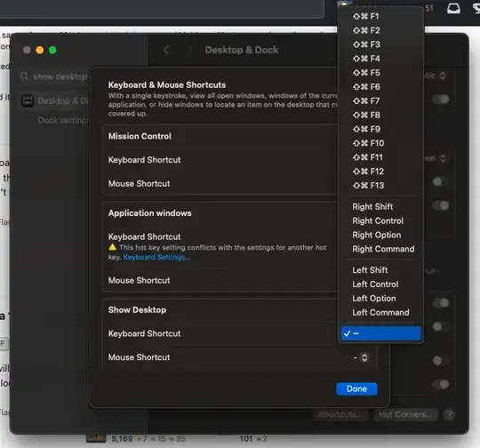480x448 pixels.
Task: Choose the ⇧⌘ F10 entry
Action: pyautogui.click(x=381, y=143)
